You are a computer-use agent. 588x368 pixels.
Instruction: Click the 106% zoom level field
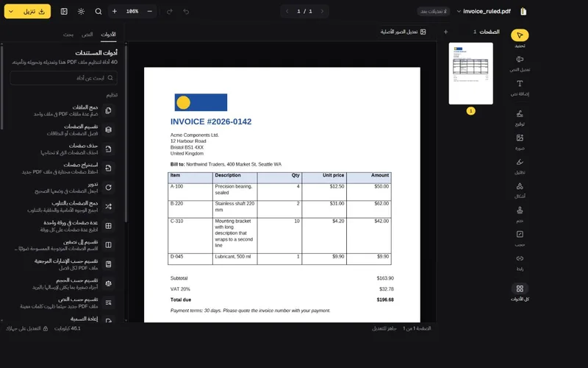(132, 11)
